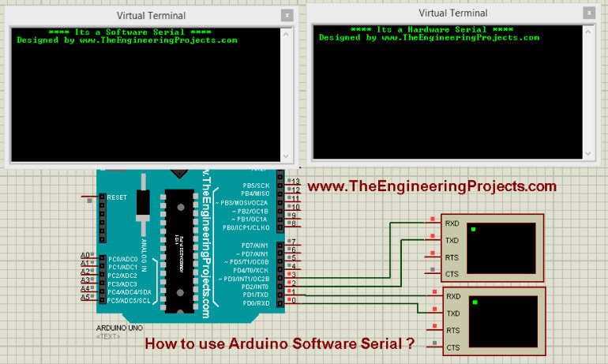Click the Hardware Serial terminal window title bar

tap(442, 13)
